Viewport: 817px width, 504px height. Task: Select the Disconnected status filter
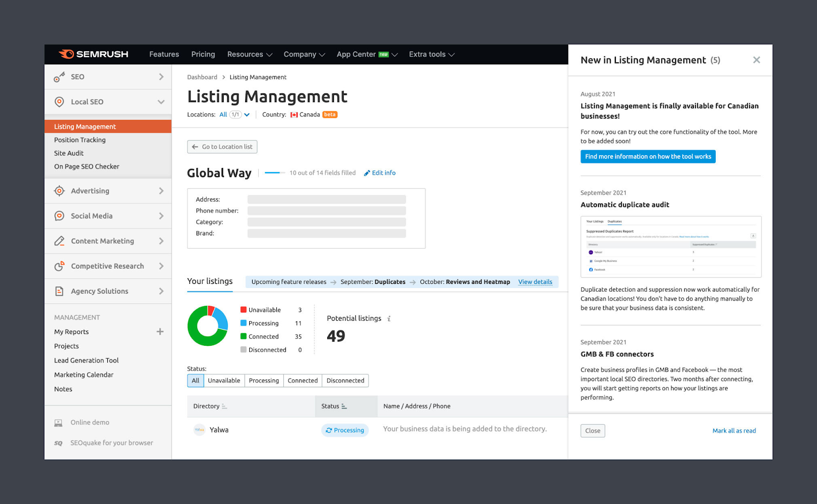[x=345, y=380]
